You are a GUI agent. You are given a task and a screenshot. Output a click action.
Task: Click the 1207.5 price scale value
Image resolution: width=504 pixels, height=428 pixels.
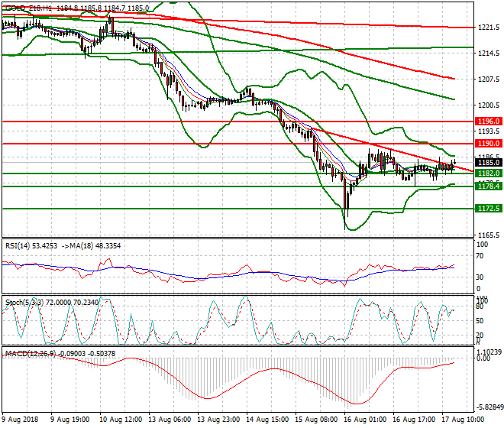coord(489,79)
